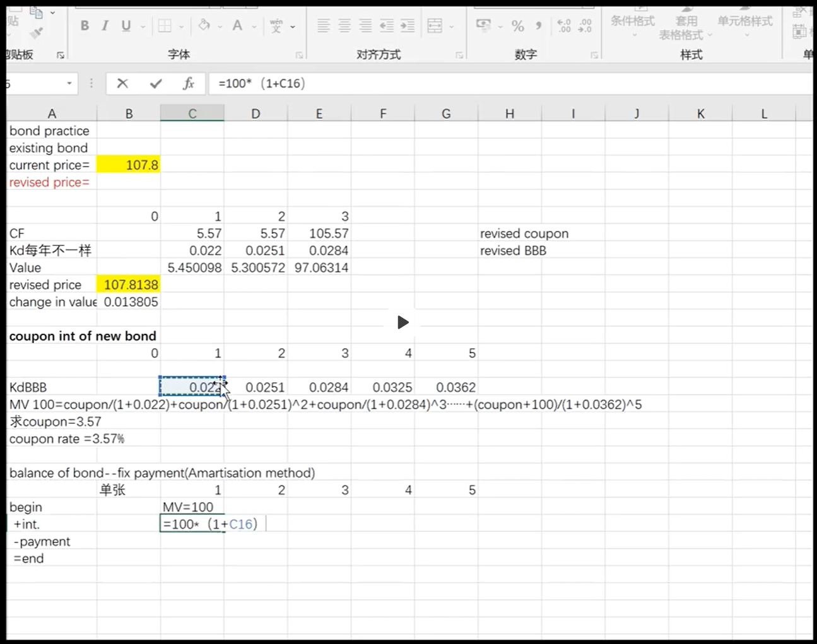Click the comma style button
Viewport: 817px width, 644px height.
click(x=538, y=26)
